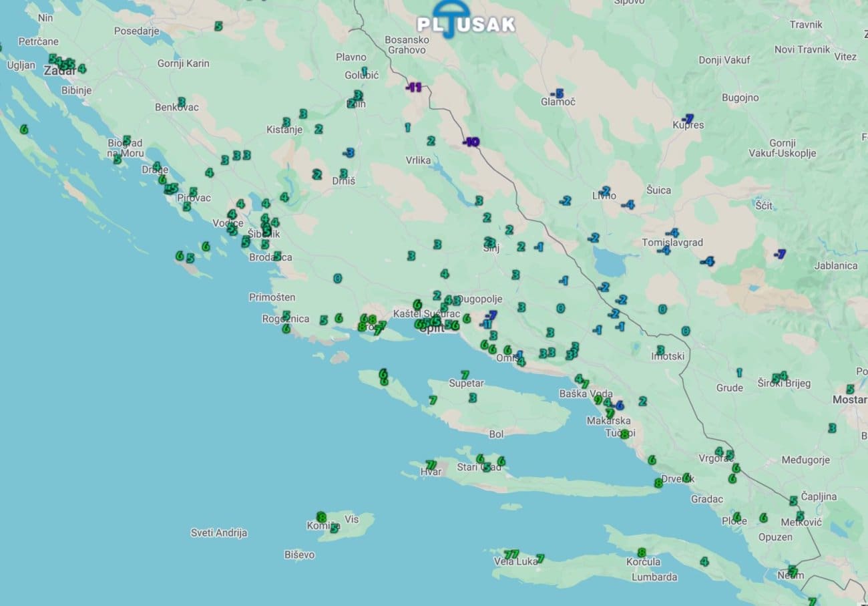Click the 1 marker above Grude
The height and width of the screenshot is (606, 868).
[x=739, y=372]
